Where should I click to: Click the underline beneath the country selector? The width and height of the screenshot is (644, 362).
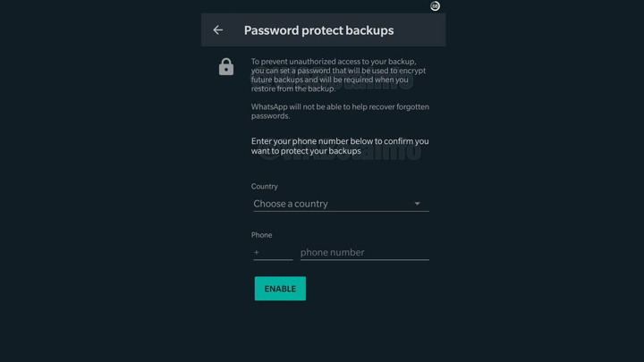coord(341,212)
